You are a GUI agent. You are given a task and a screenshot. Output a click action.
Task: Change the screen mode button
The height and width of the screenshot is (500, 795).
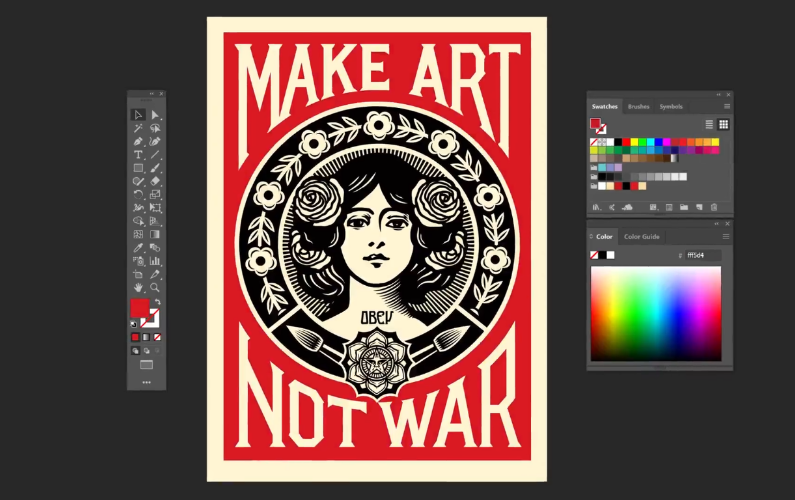pyautogui.click(x=147, y=365)
